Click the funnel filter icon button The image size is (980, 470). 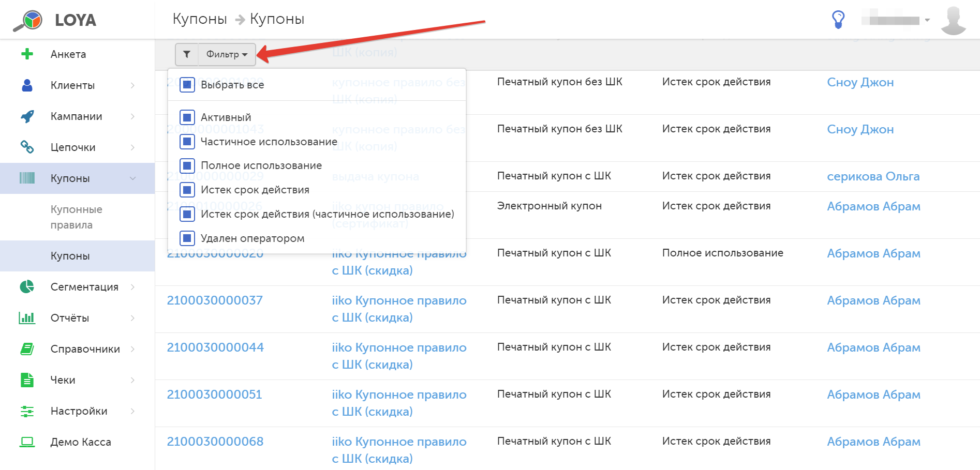coord(187,54)
